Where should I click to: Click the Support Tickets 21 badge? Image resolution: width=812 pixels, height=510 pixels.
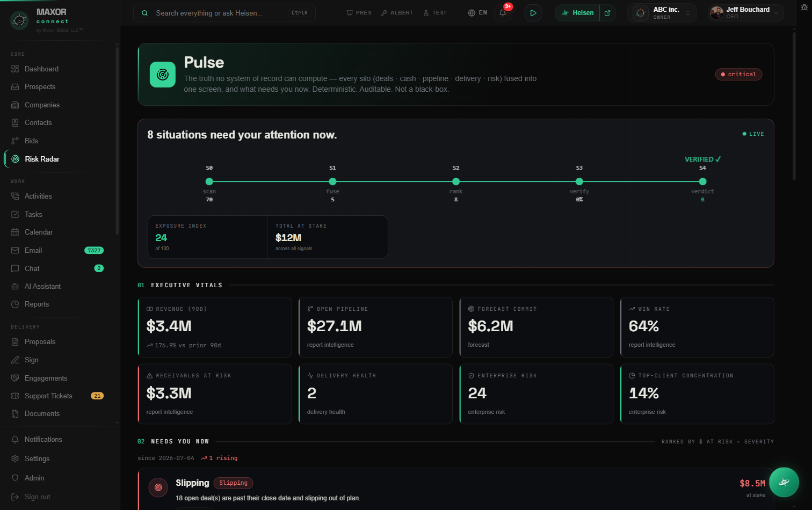(x=97, y=396)
